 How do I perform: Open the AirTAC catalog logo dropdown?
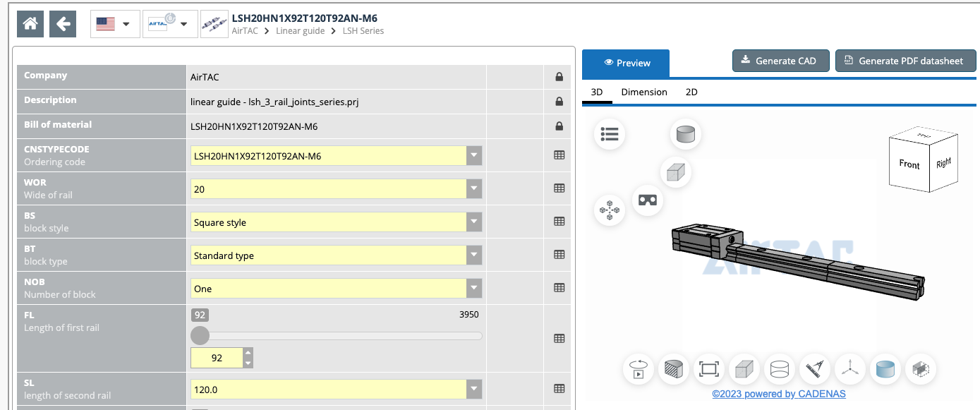[x=170, y=24]
